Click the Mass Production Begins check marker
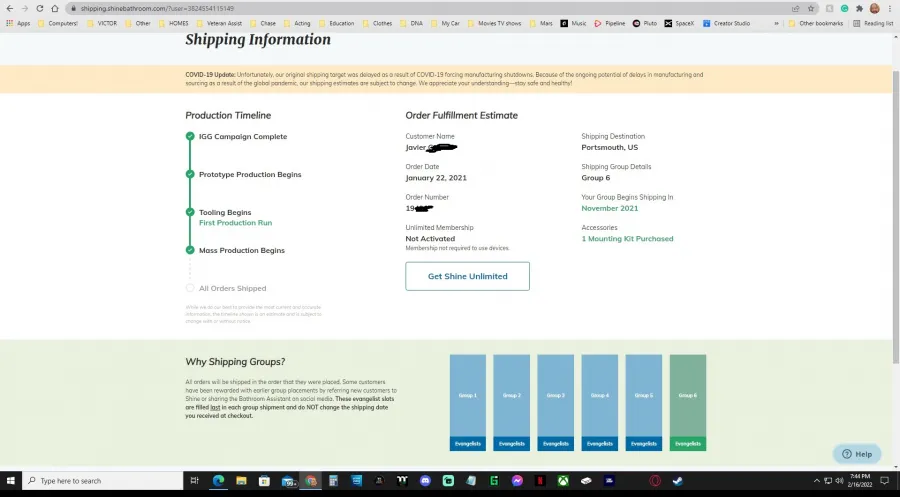 pos(190,250)
